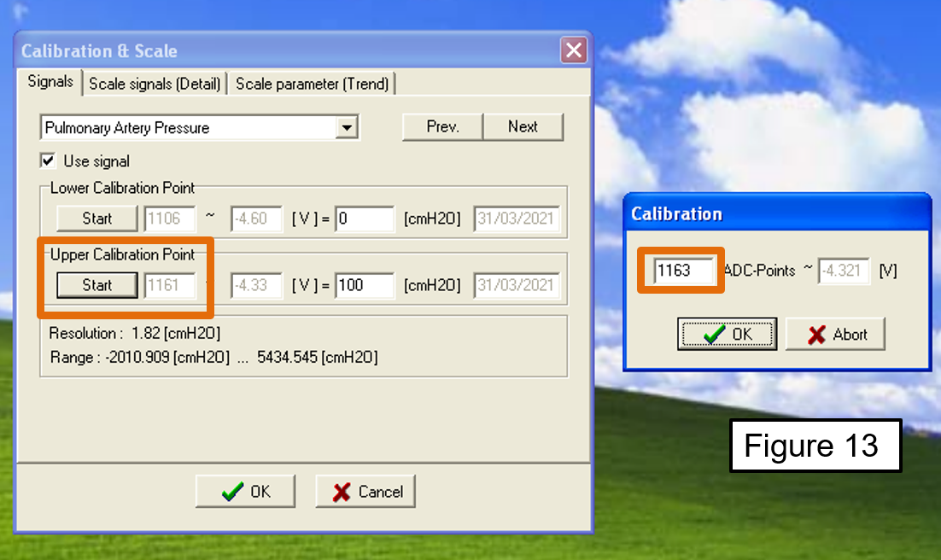
Task: Confirm Calibration & Scale with OK button
Action: pos(245,492)
